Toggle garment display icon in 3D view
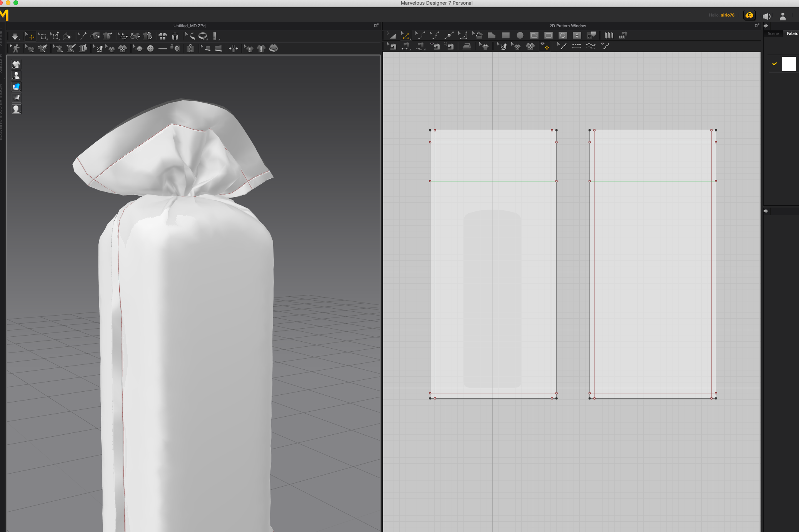 tap(16, 65)
